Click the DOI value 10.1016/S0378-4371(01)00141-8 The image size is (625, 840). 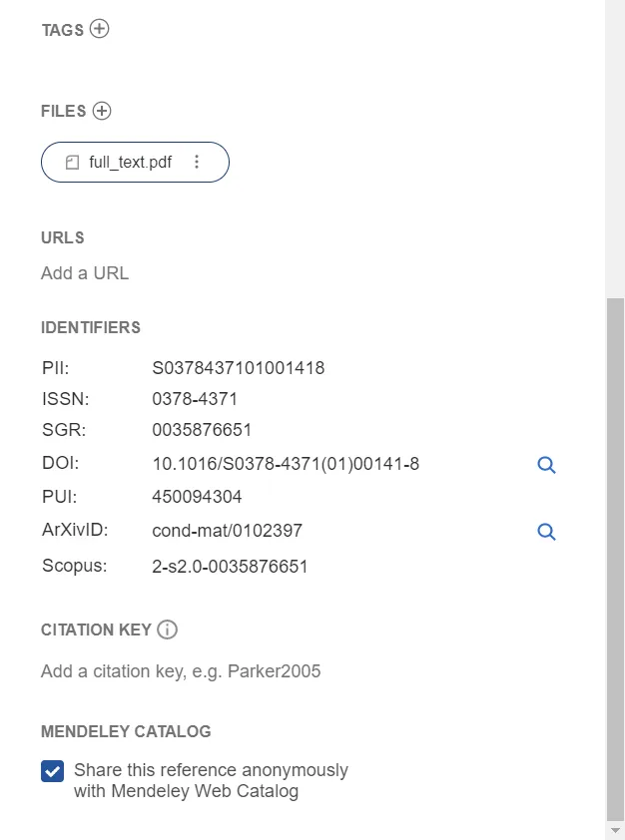point(286,464)
